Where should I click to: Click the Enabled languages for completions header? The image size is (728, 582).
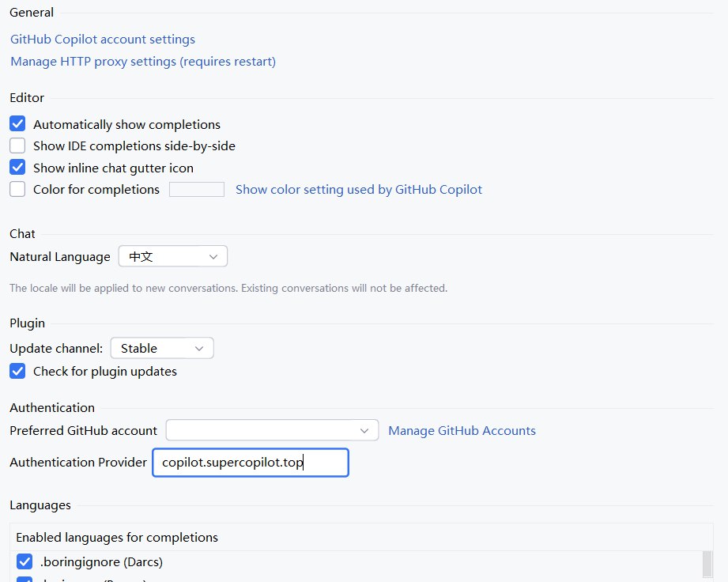click(x=117, y=538)
